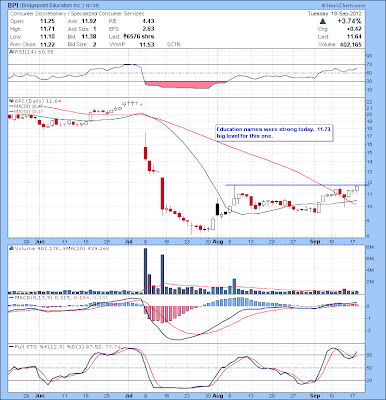Click the BPI (Daily) candlestick legend icon
Screen dimensions: 386x400
pyautogui.click(x=10, y=101)
